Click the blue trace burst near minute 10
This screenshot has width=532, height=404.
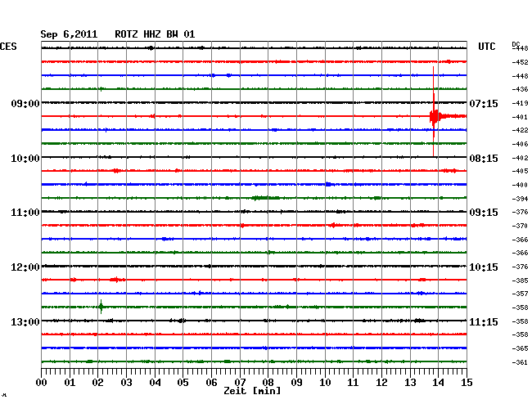click(x=329, y=184)
